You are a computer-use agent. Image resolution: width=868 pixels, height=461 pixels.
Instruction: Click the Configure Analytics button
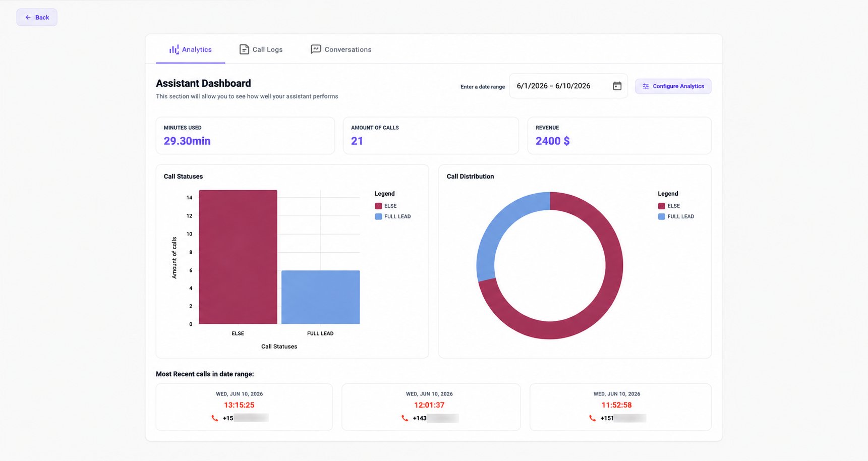[x=673, y=86]
